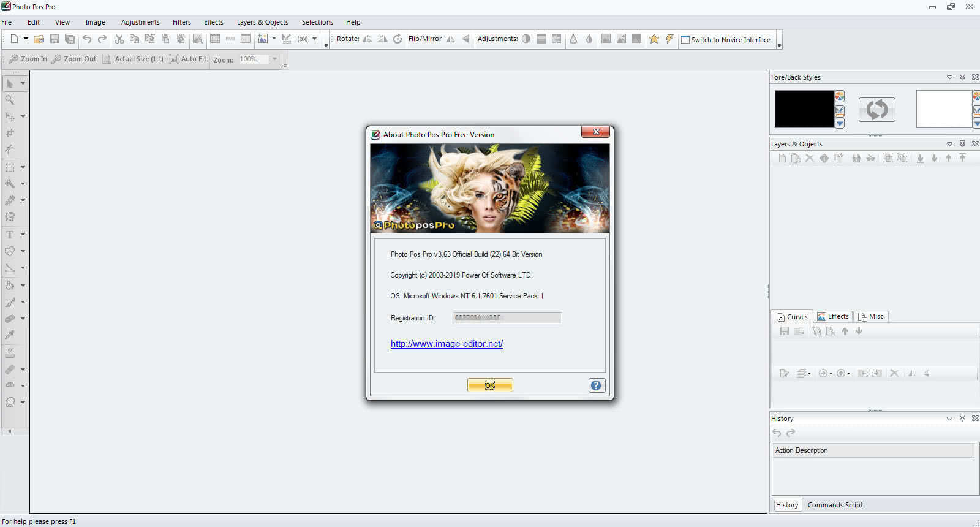Click the swap fore/back styles arrows icon
Viewport: 980px width, 527px height.
(876, 110)
